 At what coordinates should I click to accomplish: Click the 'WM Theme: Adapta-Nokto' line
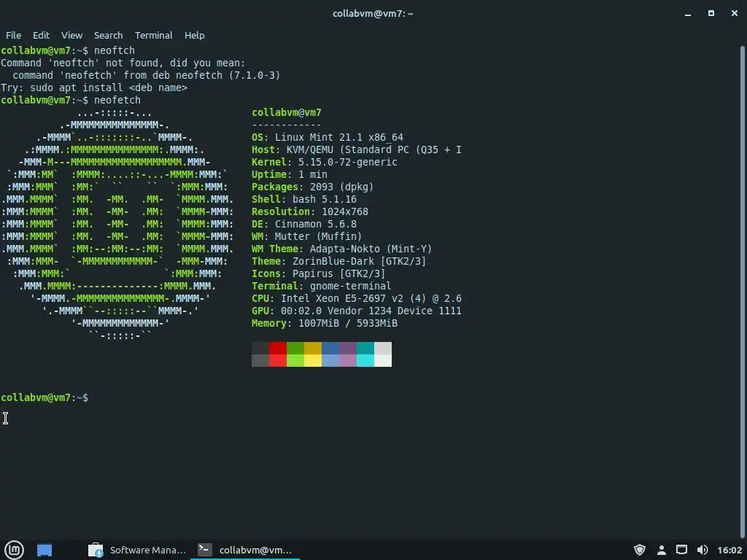coord(341,249)
